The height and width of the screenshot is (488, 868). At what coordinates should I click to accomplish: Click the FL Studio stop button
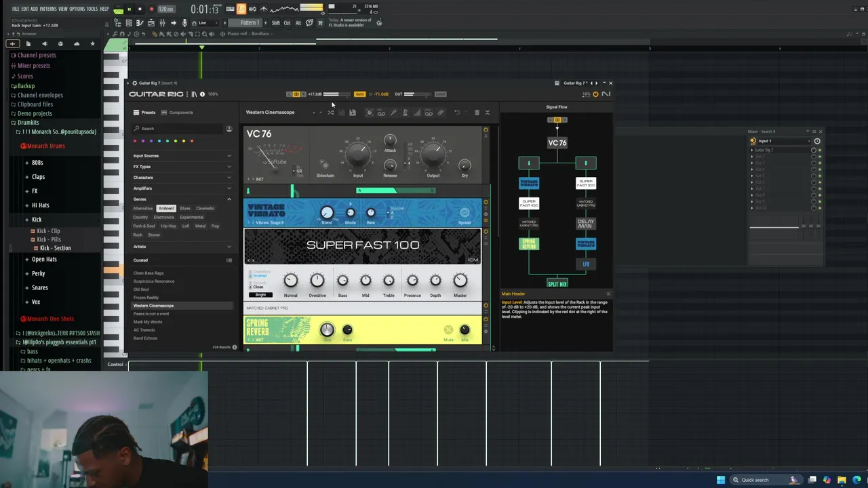click(140, 9)
